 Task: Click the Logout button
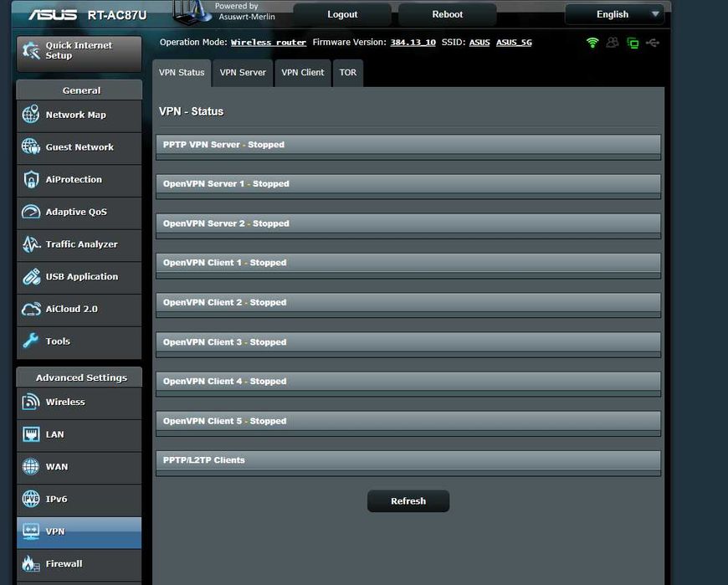pyautogui.click(x=342, y=14)
